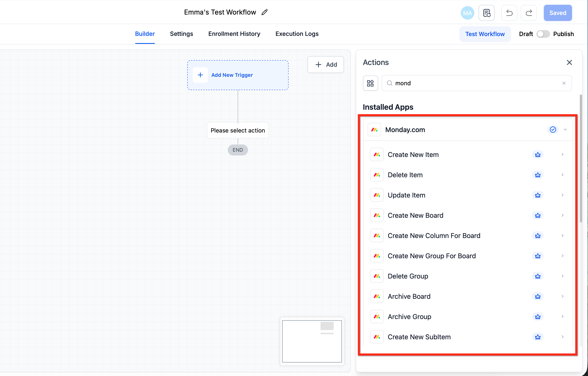Click the canvas minimap thumbnail
This screenshot has height=376, width=588.
[x=312, y=341]
